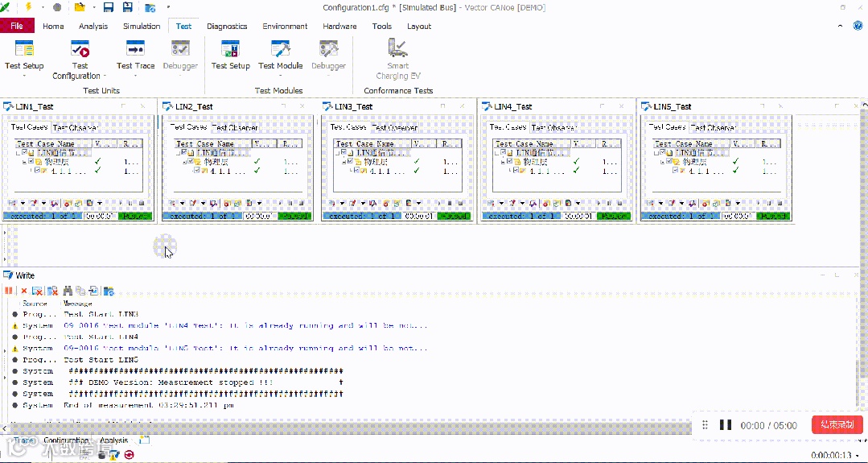This screenshot has height=463, width=868.
Task: Toggle 4.1.1 test case checkbox in LIN4_Test
Action: click(516, 171)
